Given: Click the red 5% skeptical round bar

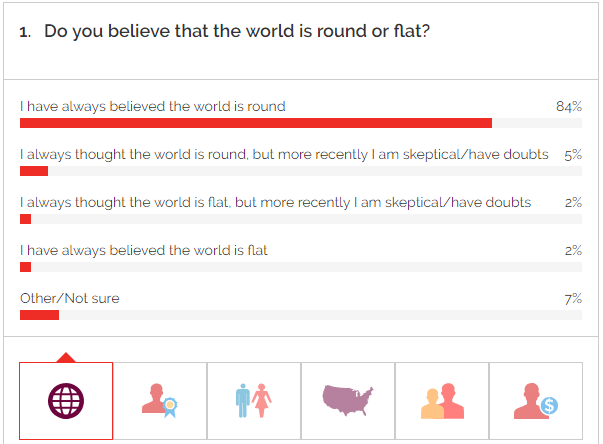Looking at the screenshot, I should [34, 171].
